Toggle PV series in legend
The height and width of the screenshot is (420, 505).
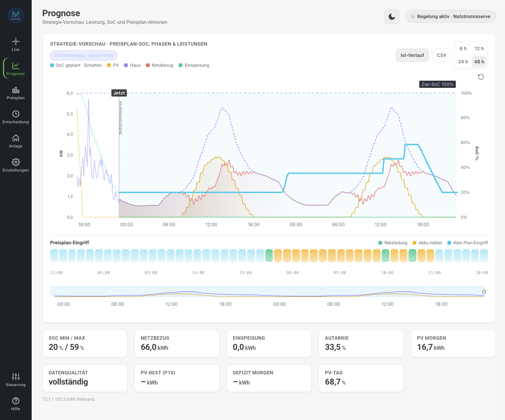coord(113,65)
